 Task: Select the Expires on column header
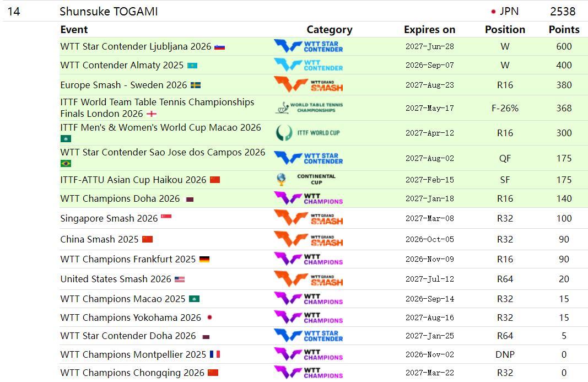(x=429, y=30)
